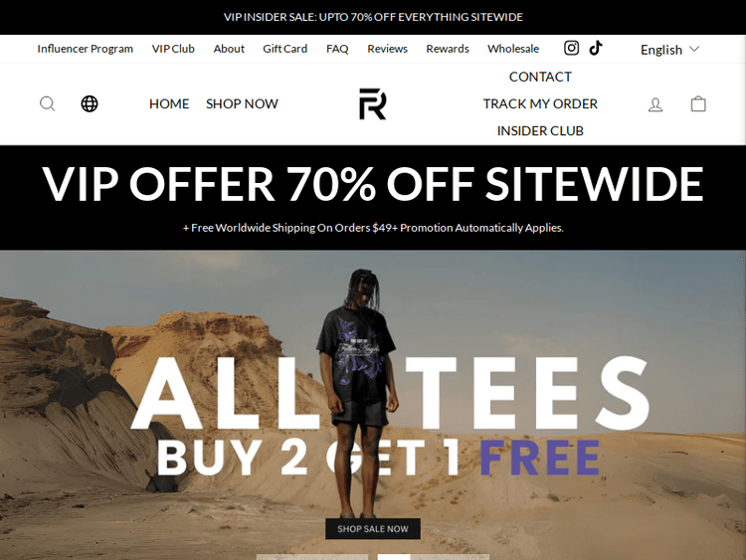Open the search magnifier icon
Screen dimensions: 746x560
click(47, 103)
